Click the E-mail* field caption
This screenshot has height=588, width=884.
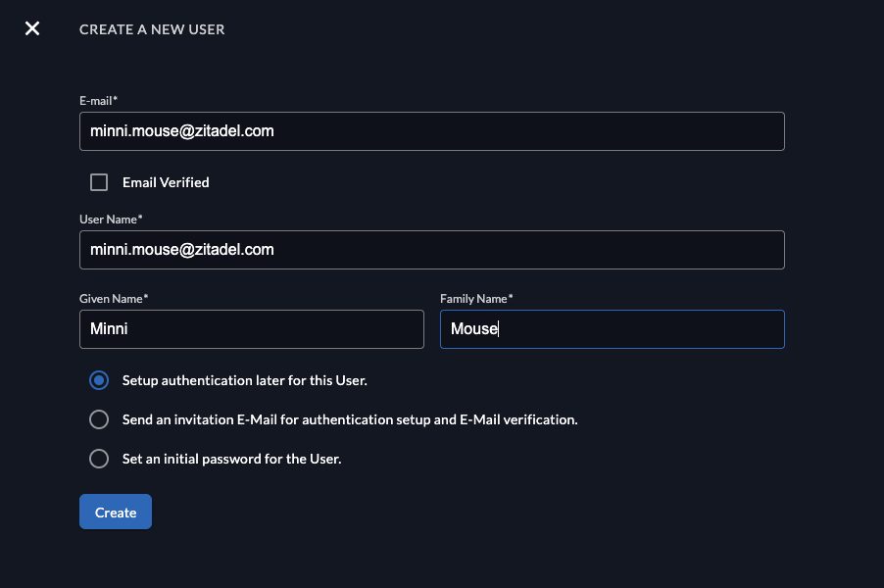98,101
